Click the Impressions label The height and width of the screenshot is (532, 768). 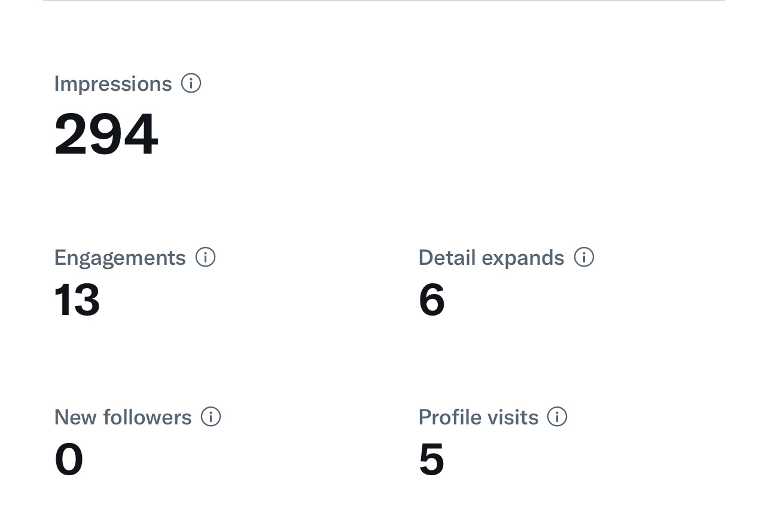pos(112,84)
